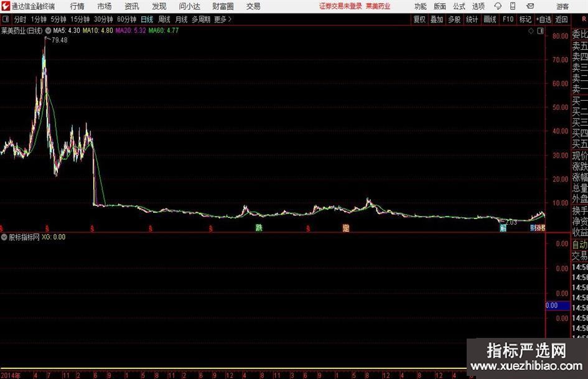Click the 80.00 price axis label
Image resolution: width=588 pixels, height=379 pixels.
tap(560, 36)
